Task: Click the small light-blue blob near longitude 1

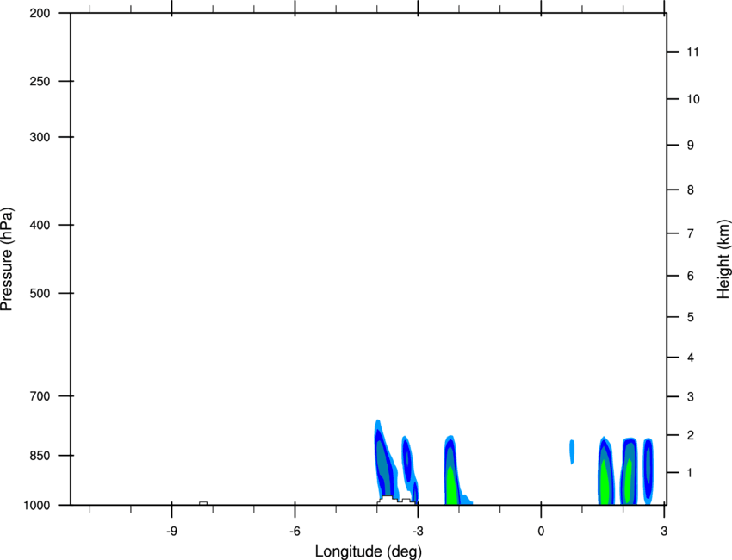Action: click(x=572, y=451)
